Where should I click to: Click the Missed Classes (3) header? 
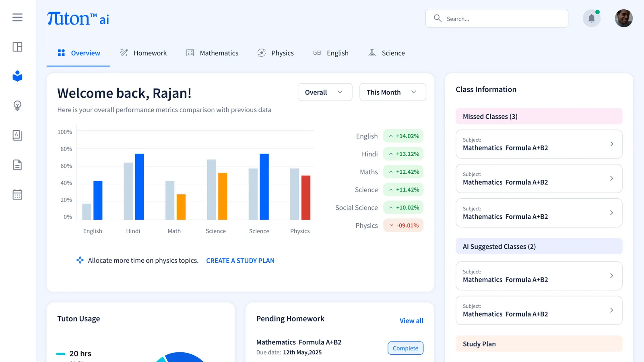(539, 116)
